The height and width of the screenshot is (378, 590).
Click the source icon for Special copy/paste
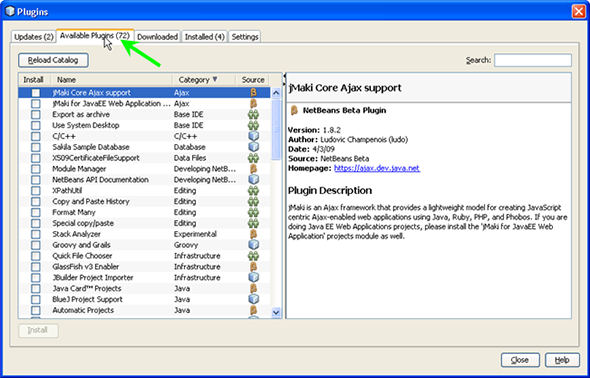(253, 223)
